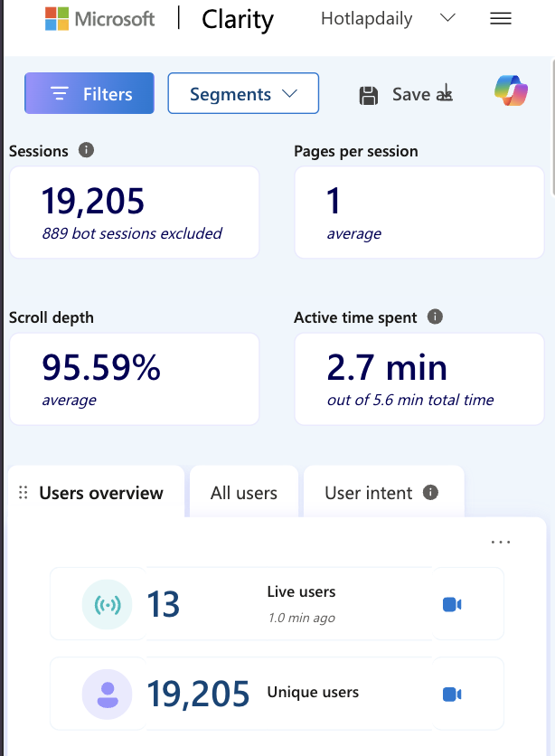
Task: Click the Sessions info icon
Action: tap(86, 150)
